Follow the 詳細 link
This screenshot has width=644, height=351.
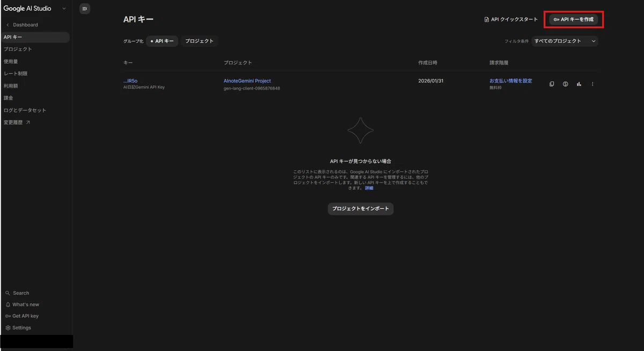pyautogui.click(x=369, y=188)
